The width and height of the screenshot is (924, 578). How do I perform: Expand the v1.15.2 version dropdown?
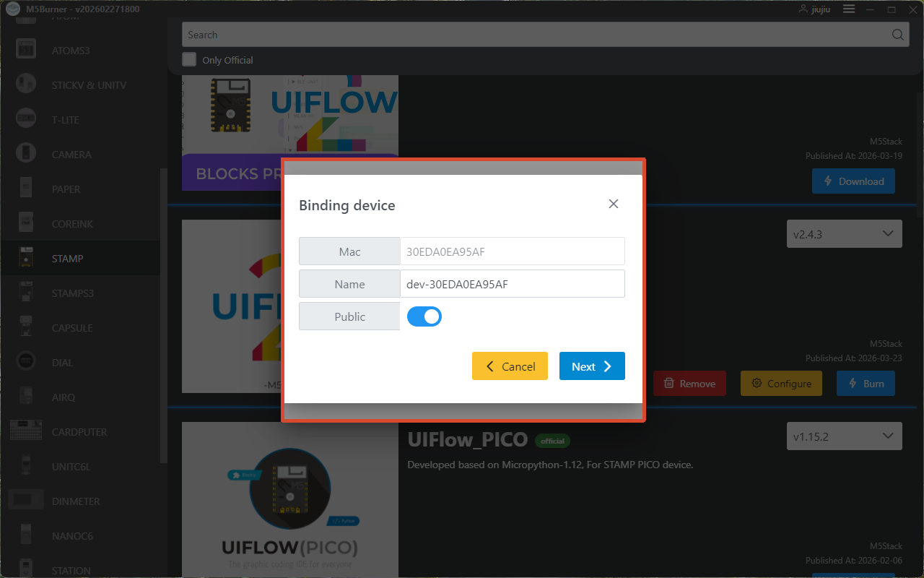(844, 436)
